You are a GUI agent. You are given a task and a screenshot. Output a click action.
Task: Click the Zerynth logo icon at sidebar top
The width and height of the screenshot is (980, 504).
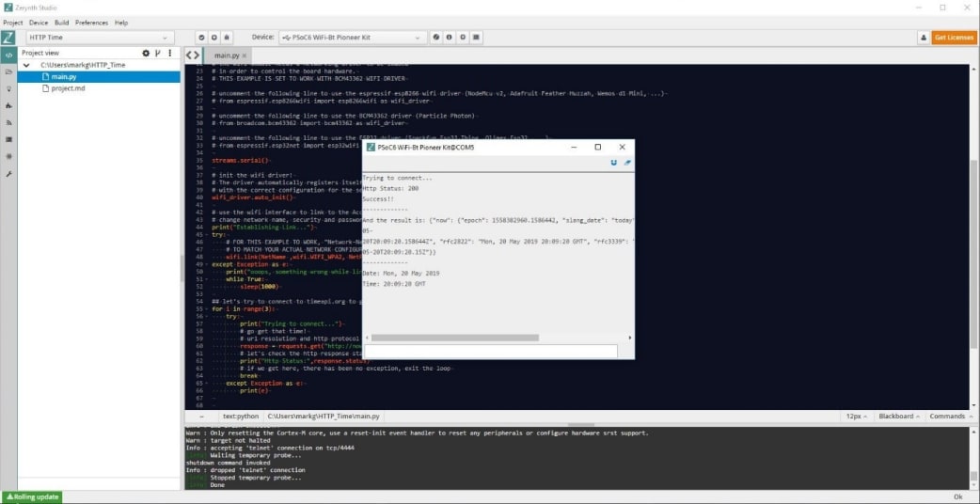(8, 38)
